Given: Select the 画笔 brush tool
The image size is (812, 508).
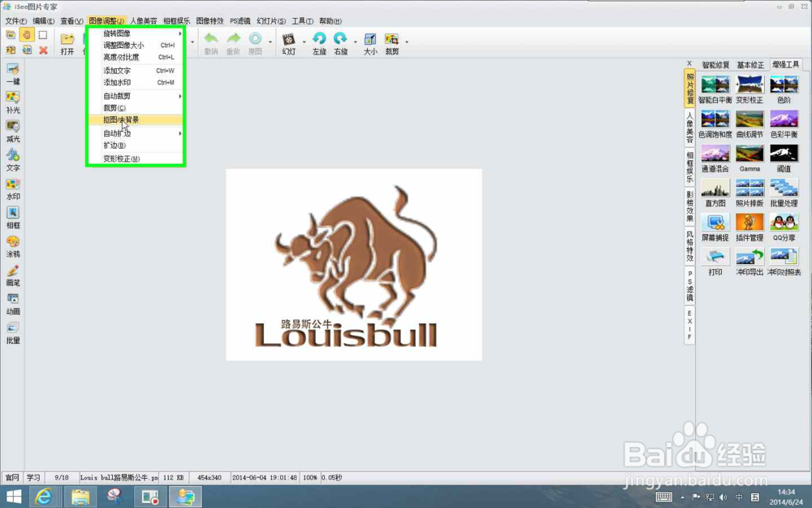Looking at the screenshot, I should pos(13,276).
